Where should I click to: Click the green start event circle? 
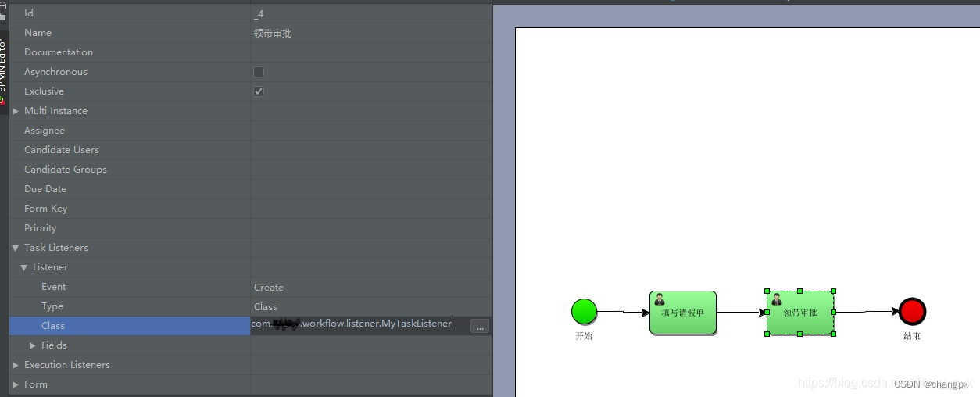pyautogui.click(x=584, y=311)
